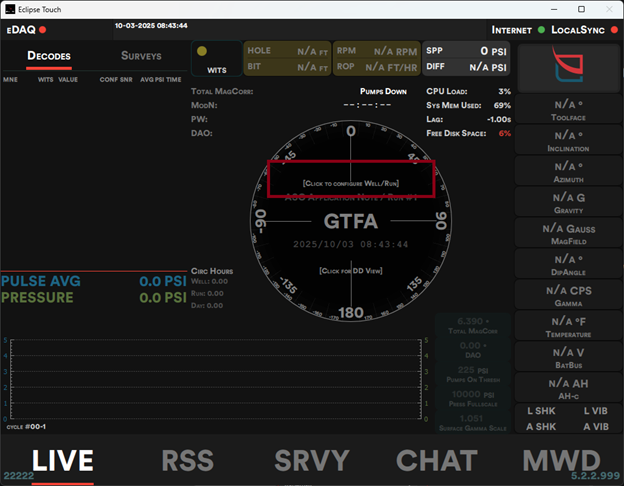This screenshot has height=486, width=624.
Task: Switch to the Decodes tab
Action: click(49, 56)
